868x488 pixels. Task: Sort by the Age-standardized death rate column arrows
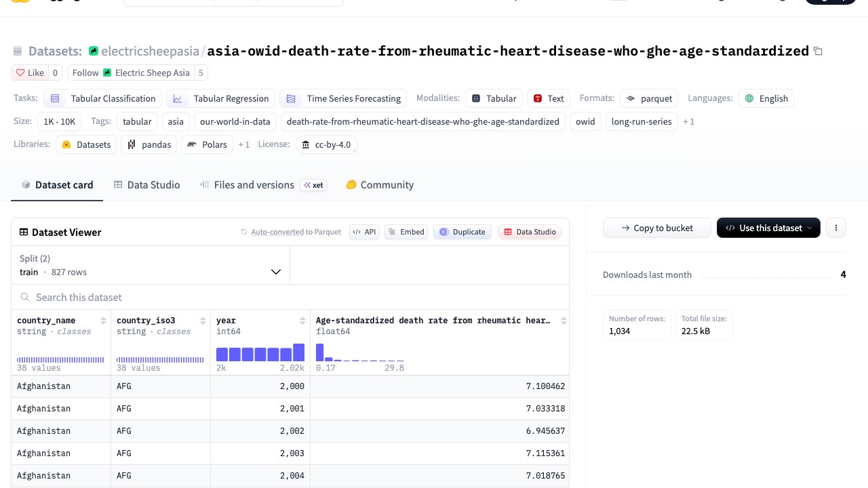(564, 321)
